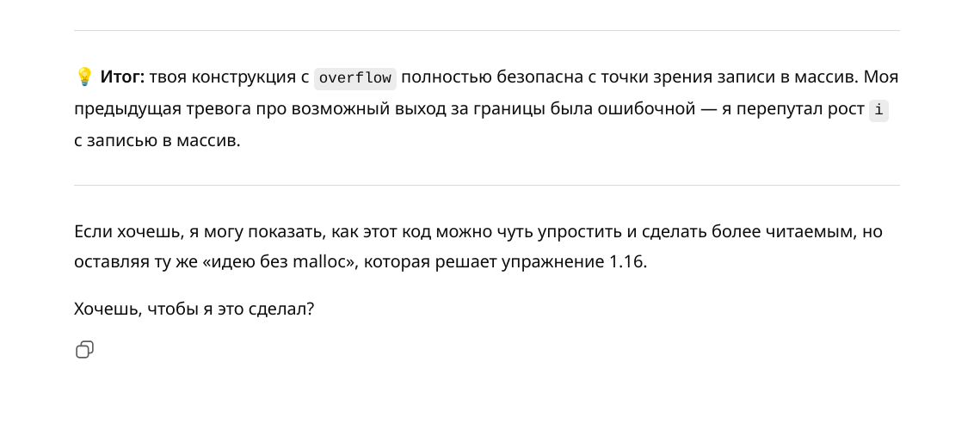This screenshot has height=429, width=980.
Task: Click the bold Итог: label
Action: [123, 77]
